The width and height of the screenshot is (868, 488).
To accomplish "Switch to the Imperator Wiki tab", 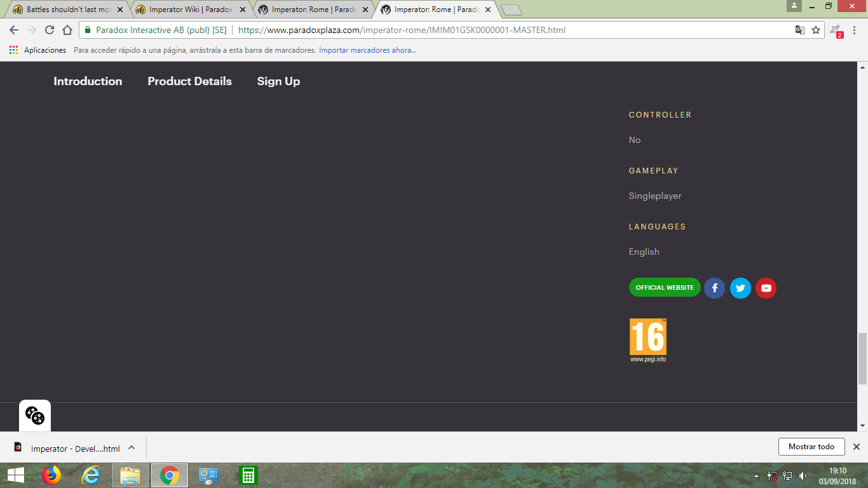I will [189, 10].
